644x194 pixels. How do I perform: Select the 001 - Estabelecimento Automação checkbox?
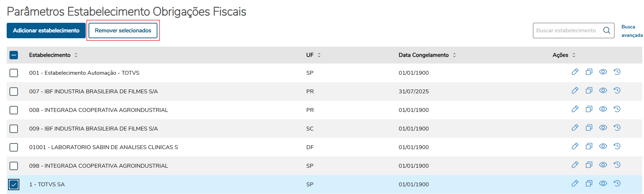14,73
